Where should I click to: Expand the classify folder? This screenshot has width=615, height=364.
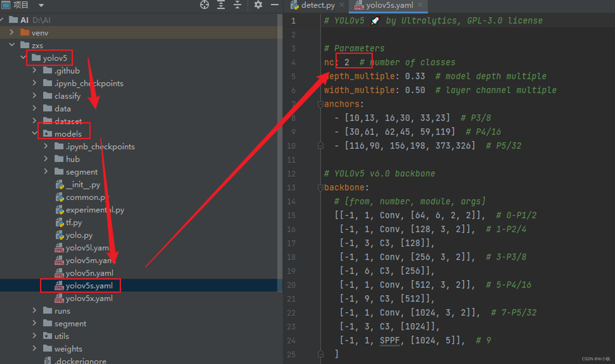click(x=34, y=96)
